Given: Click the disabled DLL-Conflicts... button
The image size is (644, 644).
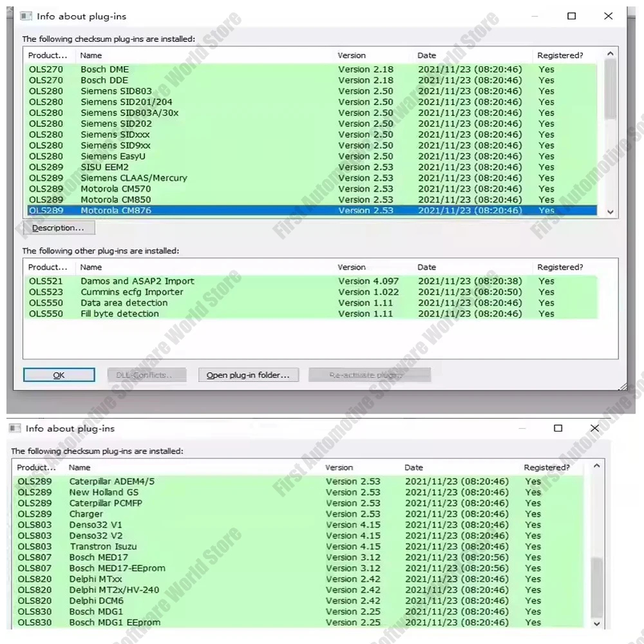Looking at the screenshot, I should [x=147, y=375].
